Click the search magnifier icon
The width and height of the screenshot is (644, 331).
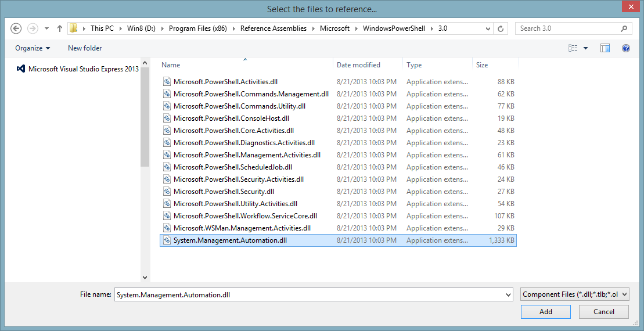624,28
